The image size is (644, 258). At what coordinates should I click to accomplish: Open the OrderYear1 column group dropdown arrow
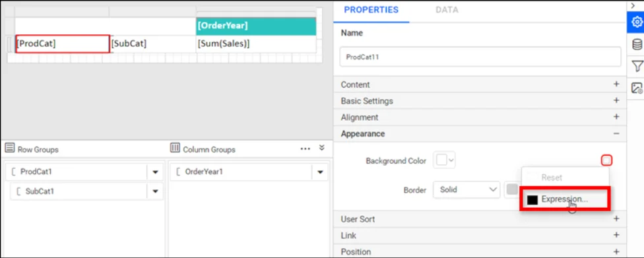pos(320,172)
